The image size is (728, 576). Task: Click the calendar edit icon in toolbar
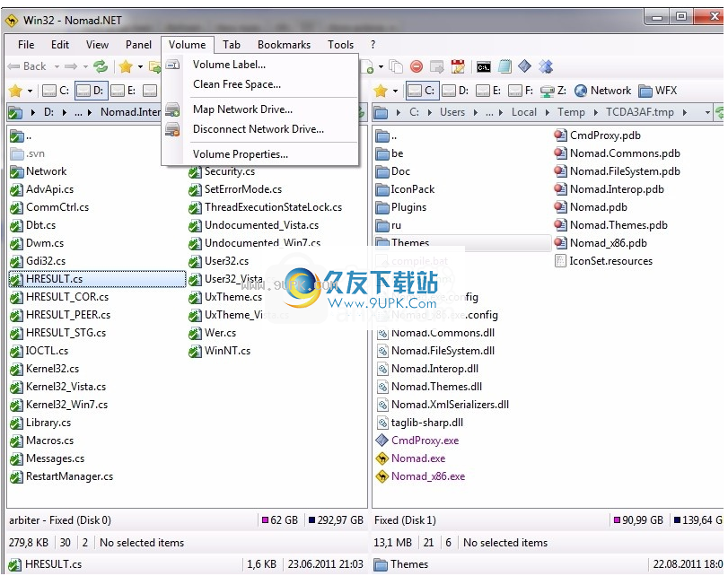[458, 66]
